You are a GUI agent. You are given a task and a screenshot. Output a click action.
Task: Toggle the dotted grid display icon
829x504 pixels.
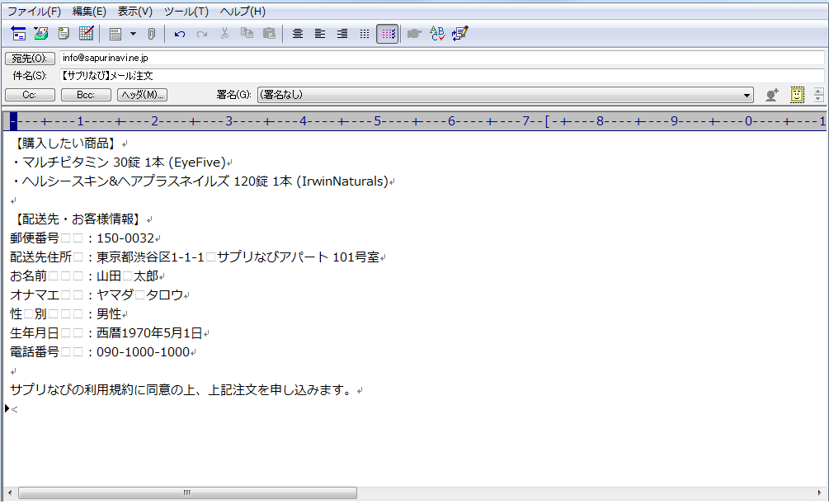point(365,34)
